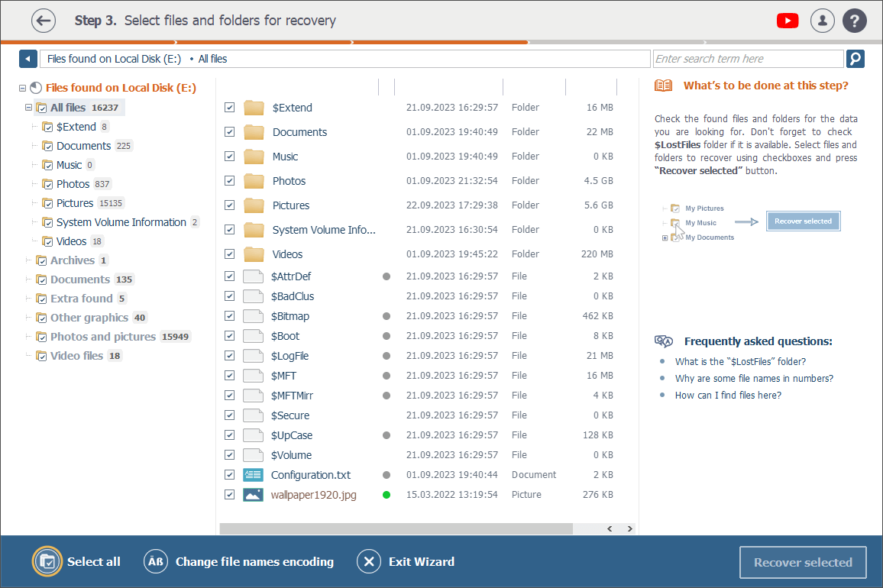The image size is (883, 588).
Task: Click the search term input field
Action: coord(747,59)
